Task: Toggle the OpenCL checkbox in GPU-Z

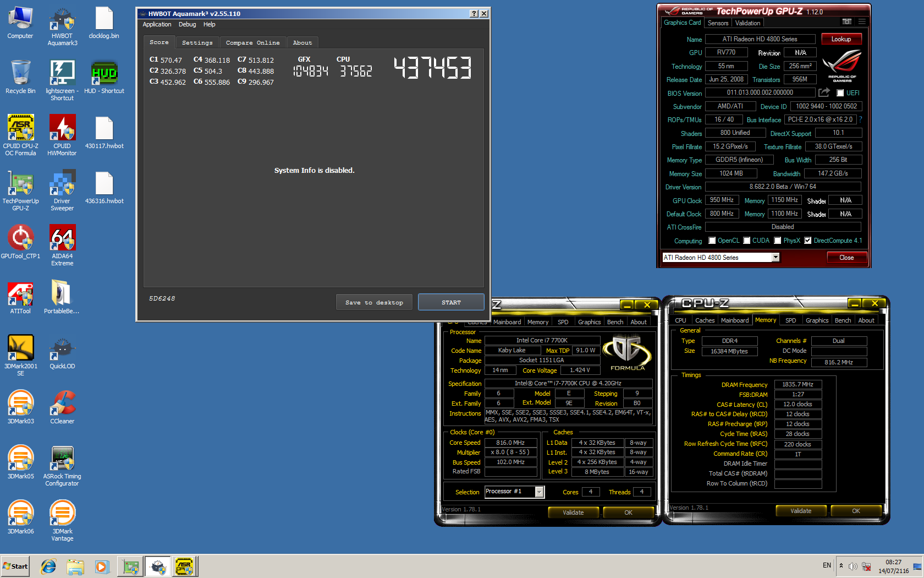Action: pos(712,241)
